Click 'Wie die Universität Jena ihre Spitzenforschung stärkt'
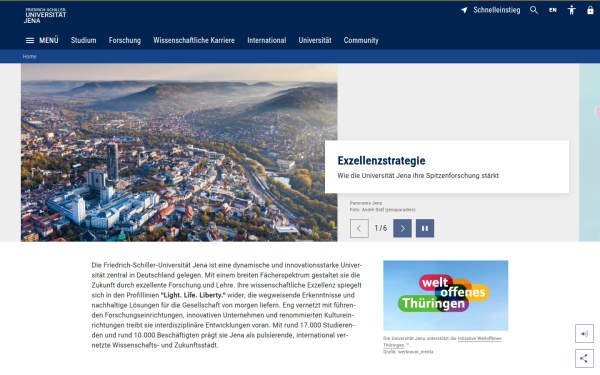The width and height of the screenshot is (600, 375). point(418,176)
